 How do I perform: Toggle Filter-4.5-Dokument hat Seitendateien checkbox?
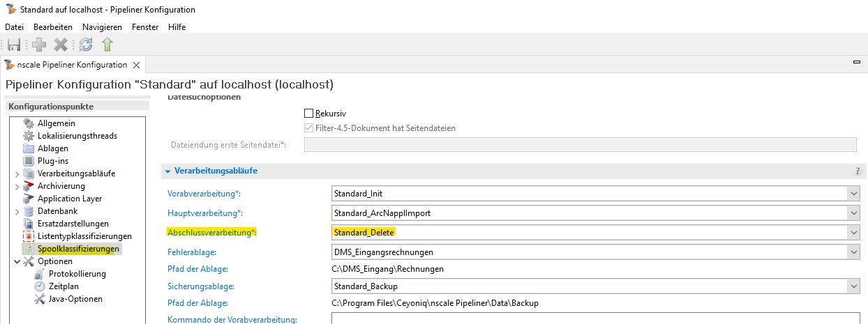[x=309, y=128]
